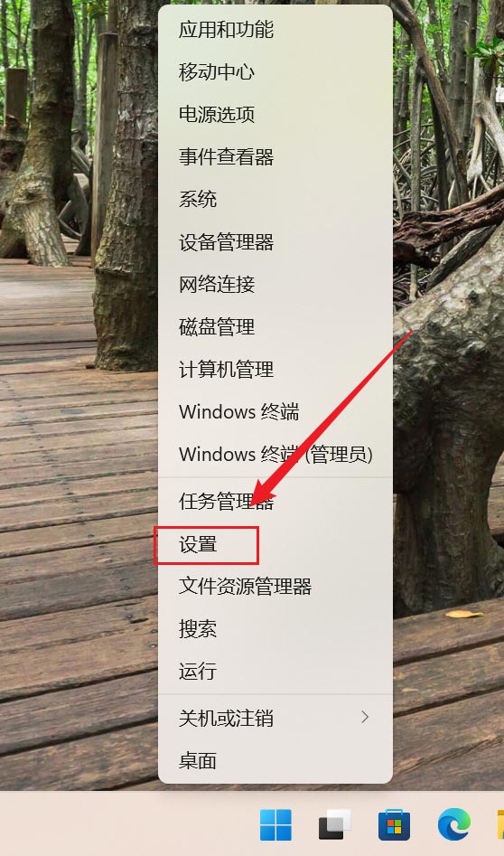Open 设备管理器 from menu

click(x=275, y=242)
